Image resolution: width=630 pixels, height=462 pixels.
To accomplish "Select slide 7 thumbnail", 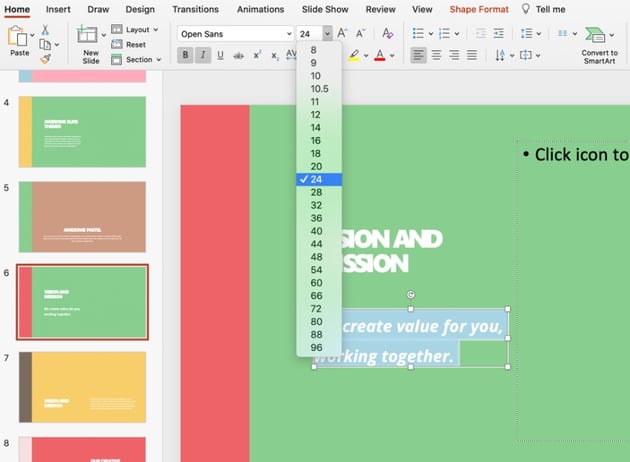I will (82, 386).
